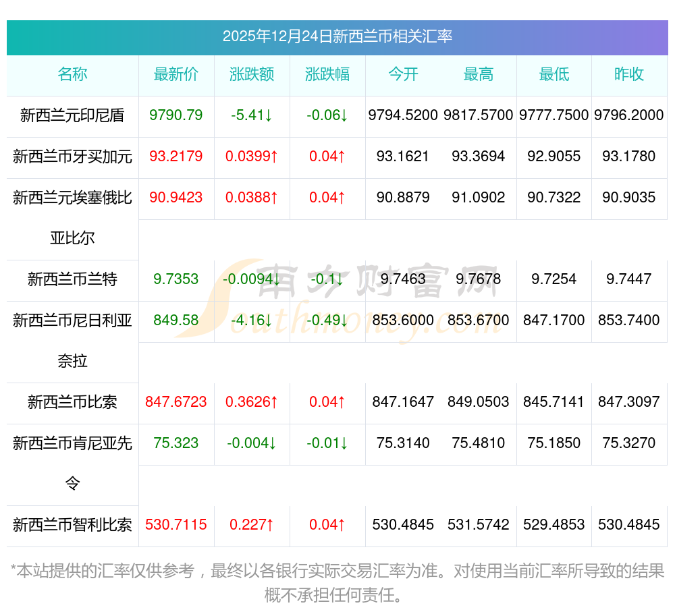This screenshot has height=616, width=675.
Task: Click the change value -4.16↓
Action: [252, 320]
